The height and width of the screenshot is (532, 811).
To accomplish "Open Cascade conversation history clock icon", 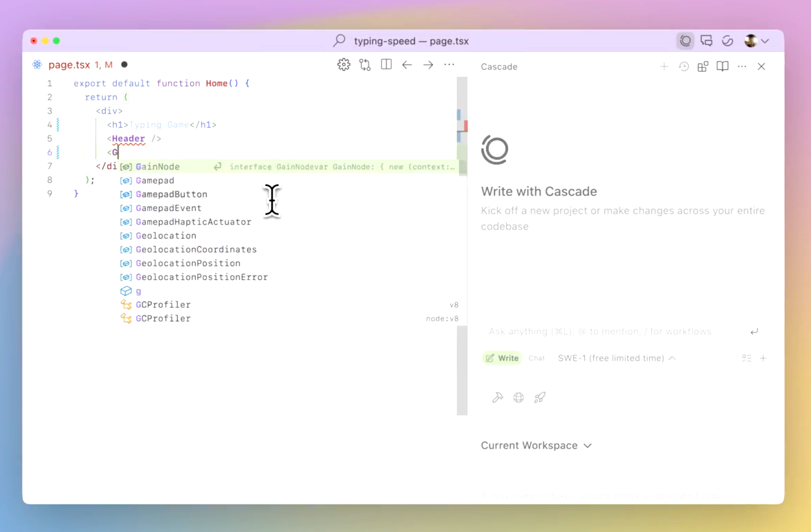I will pos(683,67).
